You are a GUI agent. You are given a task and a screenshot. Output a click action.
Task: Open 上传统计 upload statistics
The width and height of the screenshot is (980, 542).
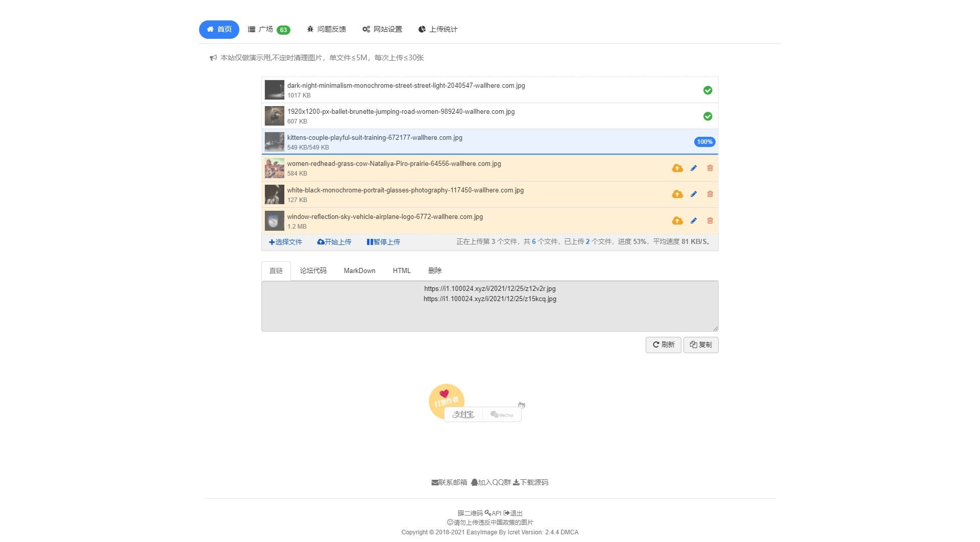[438, 29]
